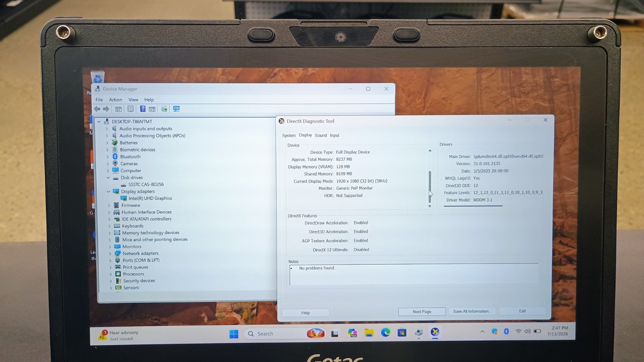Viewport: 644px width, 362px height.
Task: Expand the Processors category
Action: pos(110,274)
